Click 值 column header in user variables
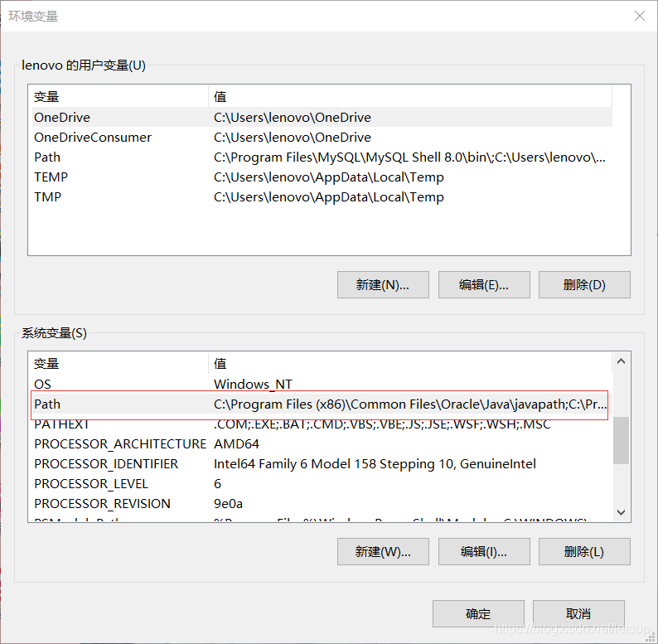Image resolution: width=658 pixels, height=644 pixels. [x=410, y=96]
